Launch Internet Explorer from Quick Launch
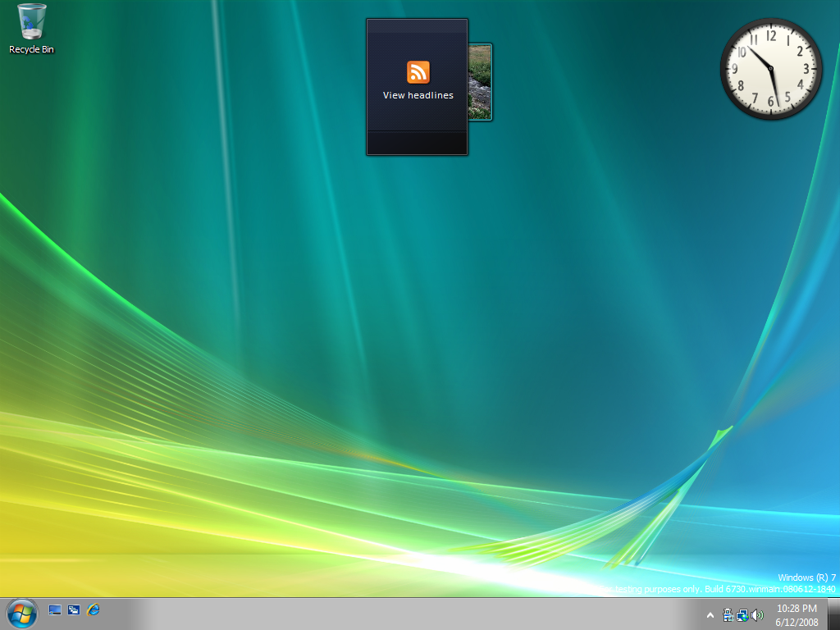 [x=94, y=609]
